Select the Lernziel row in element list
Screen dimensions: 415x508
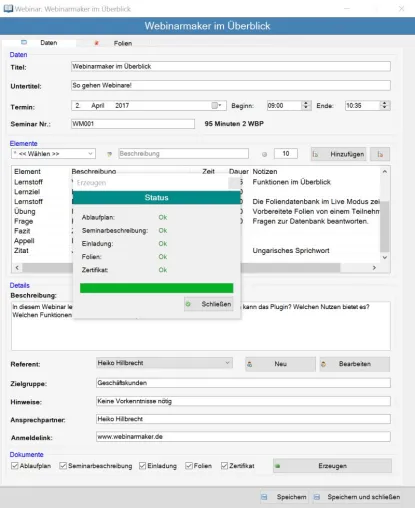27,192
